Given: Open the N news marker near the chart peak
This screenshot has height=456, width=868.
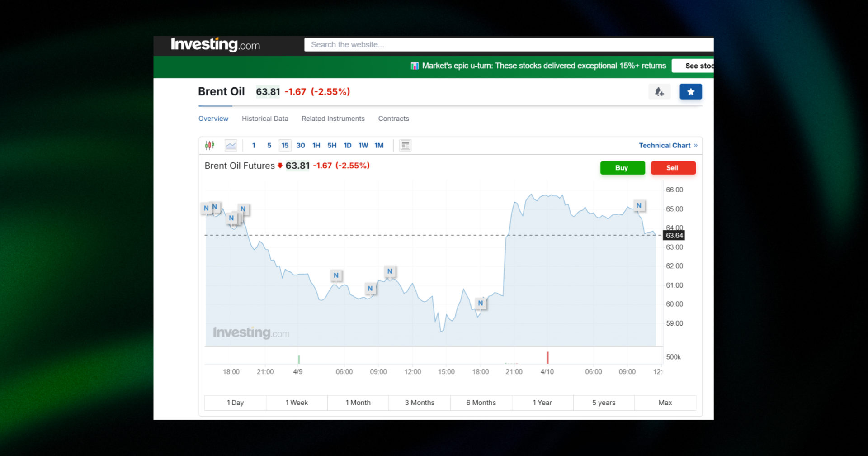Looking at the screenshot, I should (639, 205).
